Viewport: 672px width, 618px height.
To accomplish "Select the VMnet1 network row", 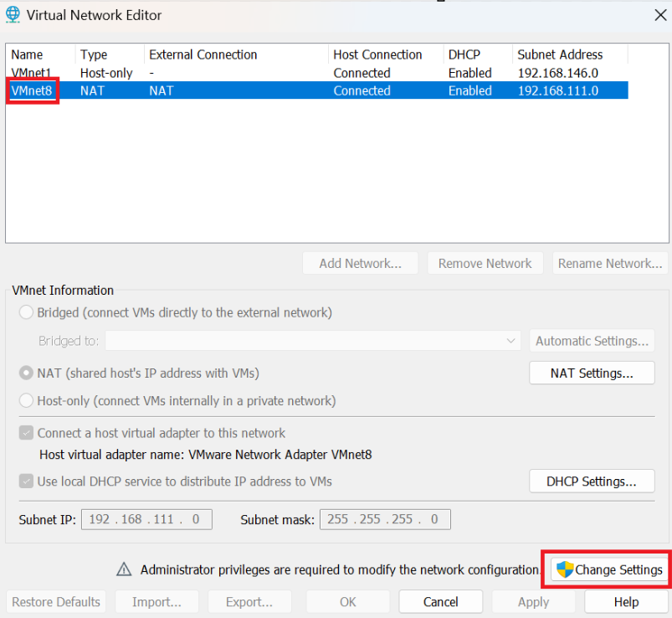I will 317,73.
